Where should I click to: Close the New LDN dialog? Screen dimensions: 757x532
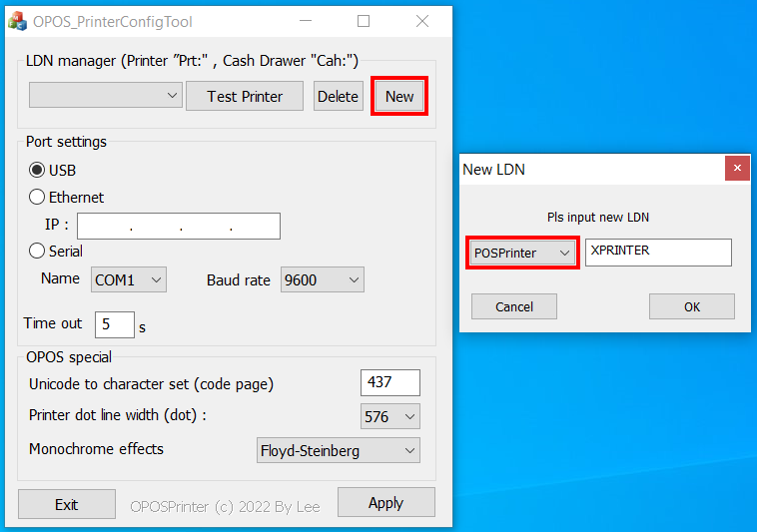click(737, 169)
